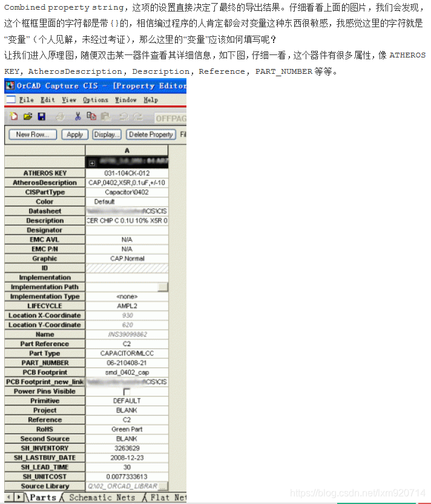Click the Part Reference value C2
431x504 pixels.
[x=127, y=344]
